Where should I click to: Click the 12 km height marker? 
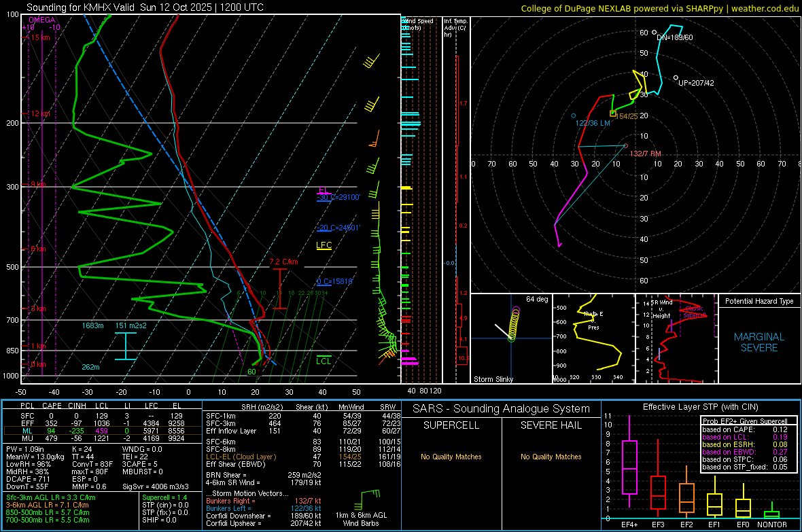click(x=39, y=113)
